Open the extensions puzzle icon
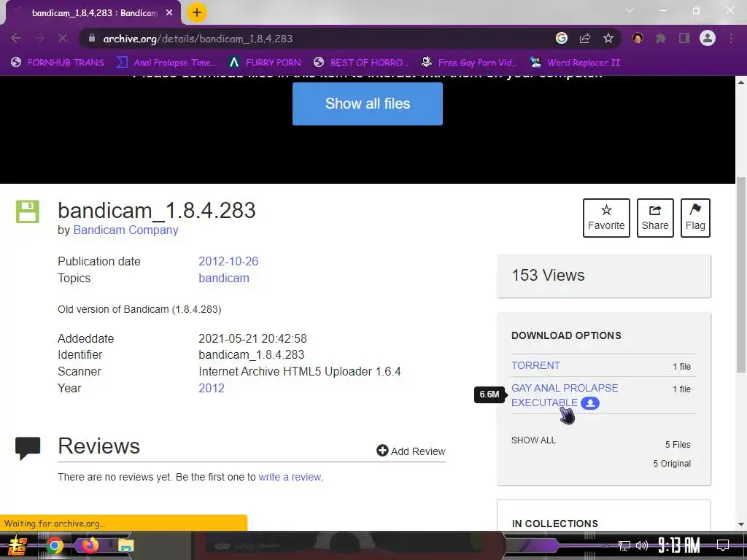Image resolution: width=747 pixels, height=560 pixels. pyautogui.click(x=661, y=38)
